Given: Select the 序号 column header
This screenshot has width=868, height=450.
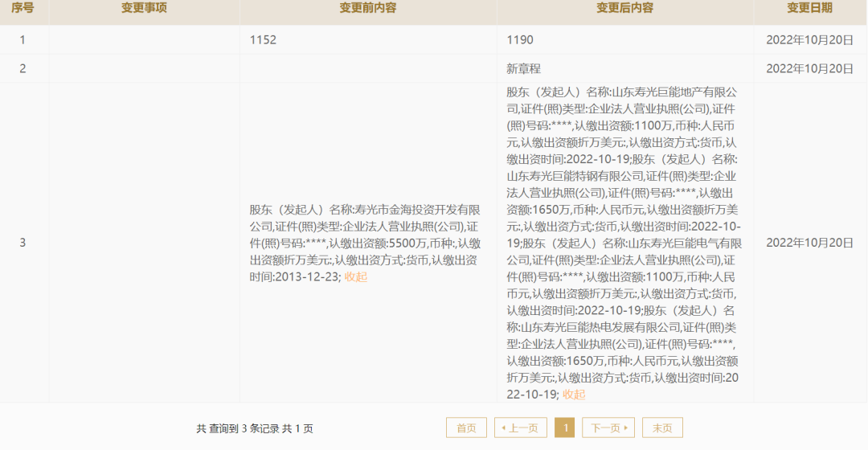Looking at the screenshot, I should 23,8.
